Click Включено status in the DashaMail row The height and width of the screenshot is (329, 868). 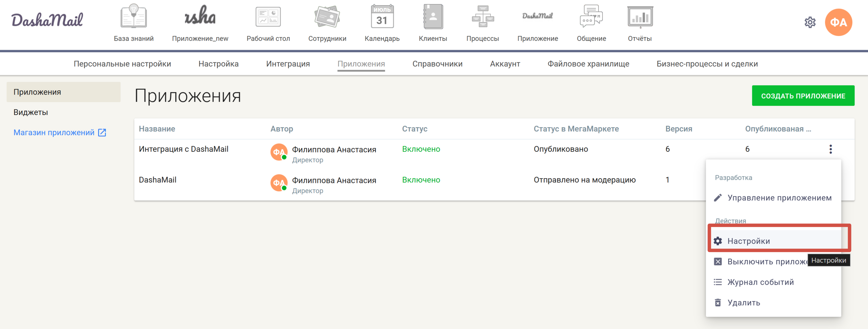point(421,180)
